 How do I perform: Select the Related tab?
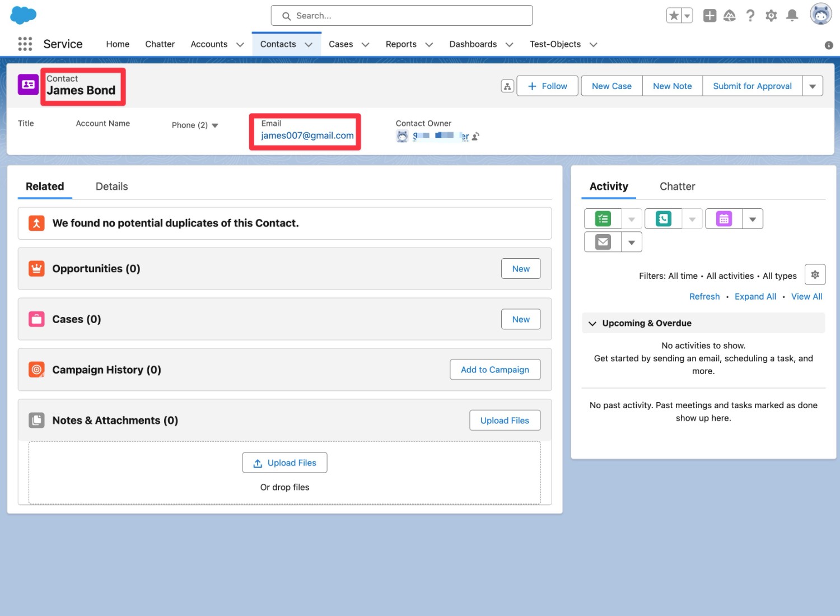(45, 186)
